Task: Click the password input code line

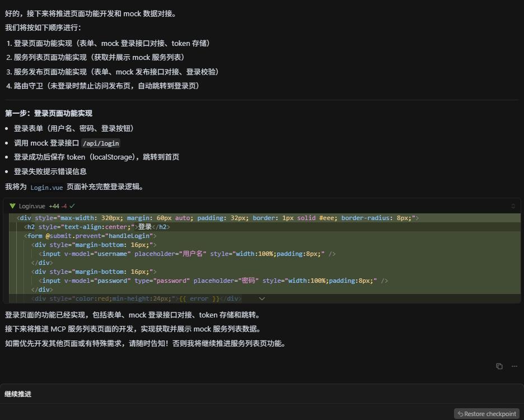Action: click(x=213, y=281)
